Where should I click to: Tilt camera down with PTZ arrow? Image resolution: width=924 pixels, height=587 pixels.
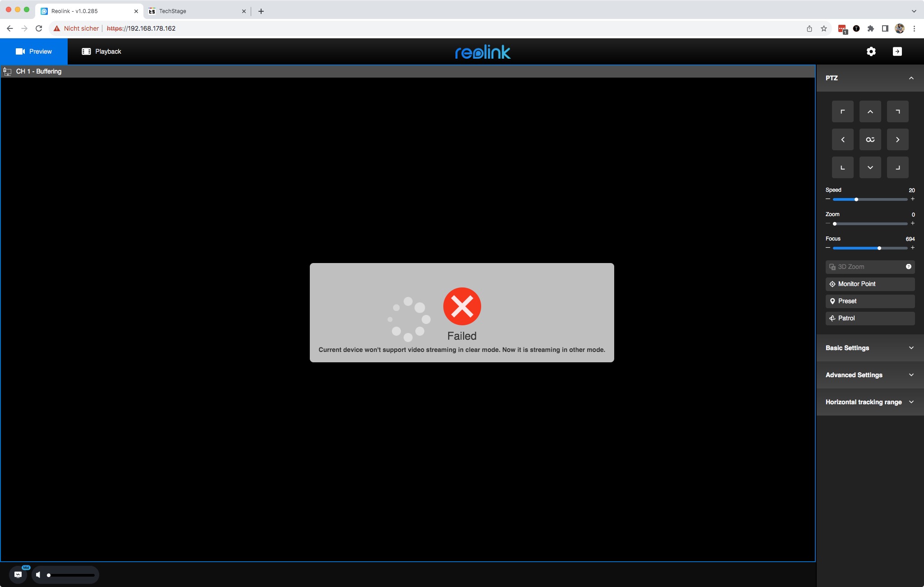click(x=870, y=168)
